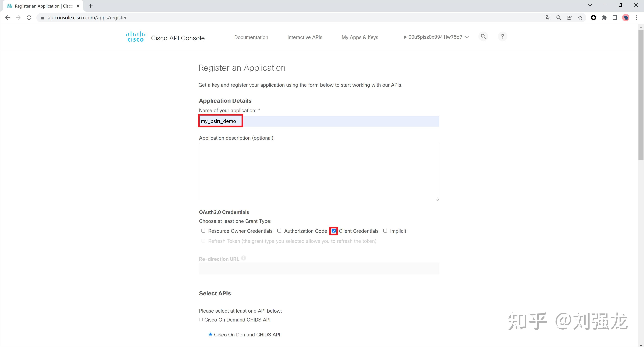Open My Apps & Keys
Screen dimensions: 644x347
(360, 37)
